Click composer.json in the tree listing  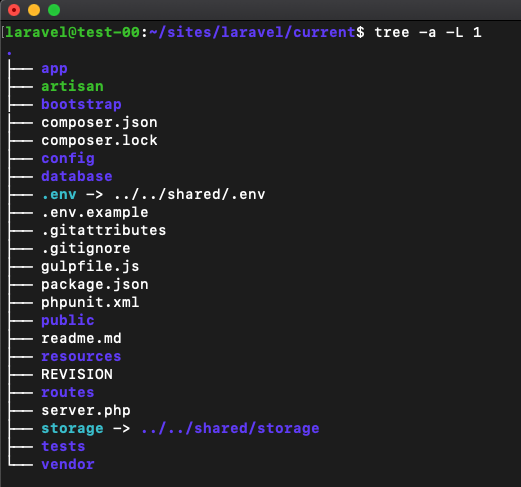tap(99, 123)
